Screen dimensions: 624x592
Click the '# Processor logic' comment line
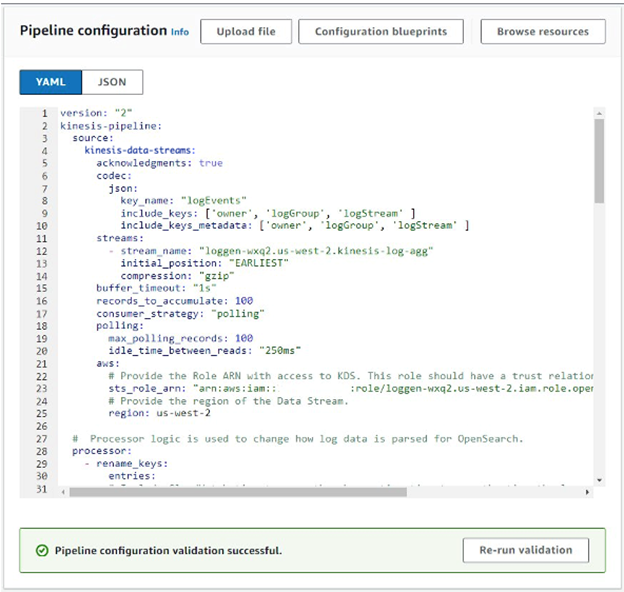(x=298, y=439)
